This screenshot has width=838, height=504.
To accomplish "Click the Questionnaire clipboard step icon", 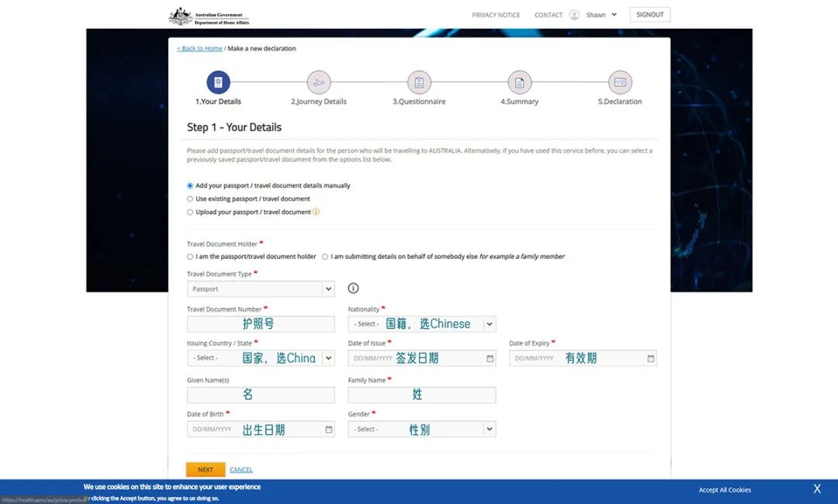I will [x=419, y=82].
